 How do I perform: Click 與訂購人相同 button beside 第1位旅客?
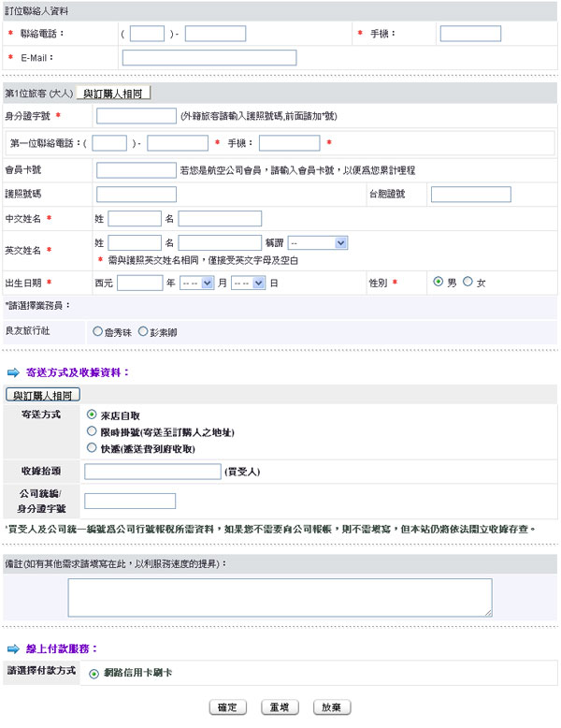[114, 94]
